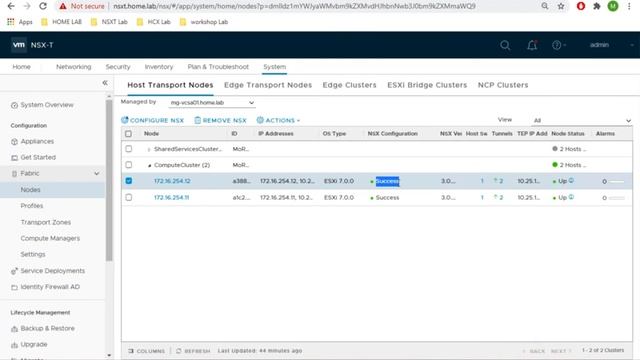Click the sidebar vertical scrollbar
Viewport: 640px width, 360px height.
pyautogui.click(x=109, y=180)
